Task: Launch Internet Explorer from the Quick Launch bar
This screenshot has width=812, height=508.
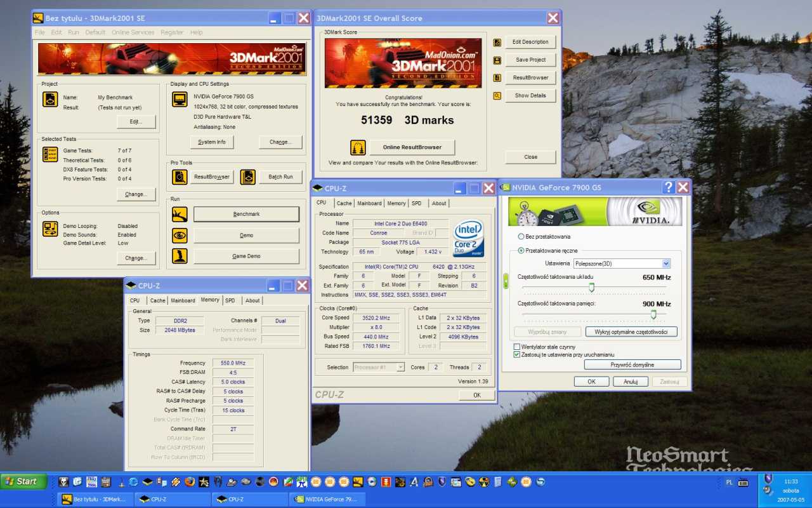Action: tap(133, 482)
